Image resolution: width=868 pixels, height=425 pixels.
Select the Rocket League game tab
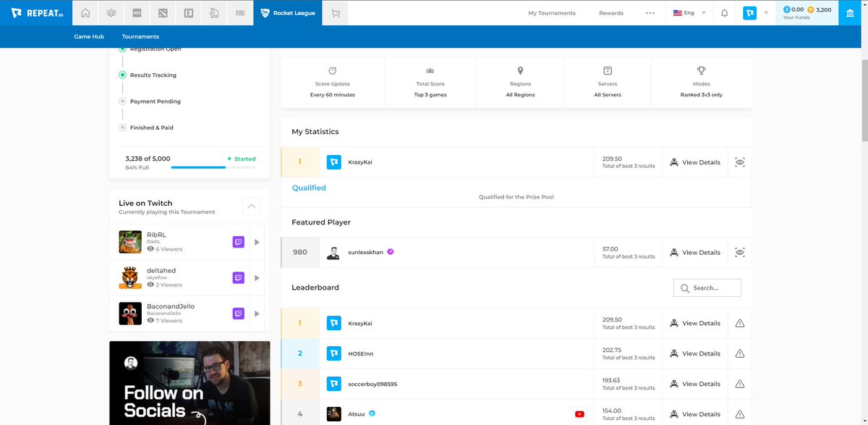(x=288, y=13)
